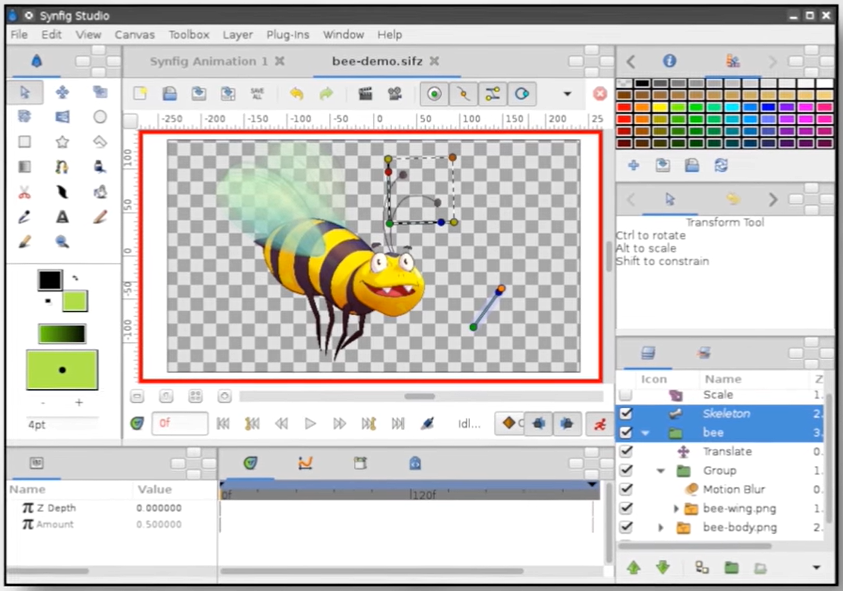This screenshot has height=591, width=843.
Task: Toggle the Scale layer checkbox
Action: point(626,395)
